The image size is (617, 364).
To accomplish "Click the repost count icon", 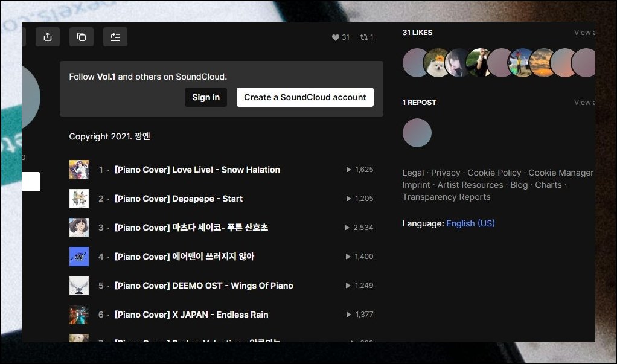I will [x=366, y=37].
